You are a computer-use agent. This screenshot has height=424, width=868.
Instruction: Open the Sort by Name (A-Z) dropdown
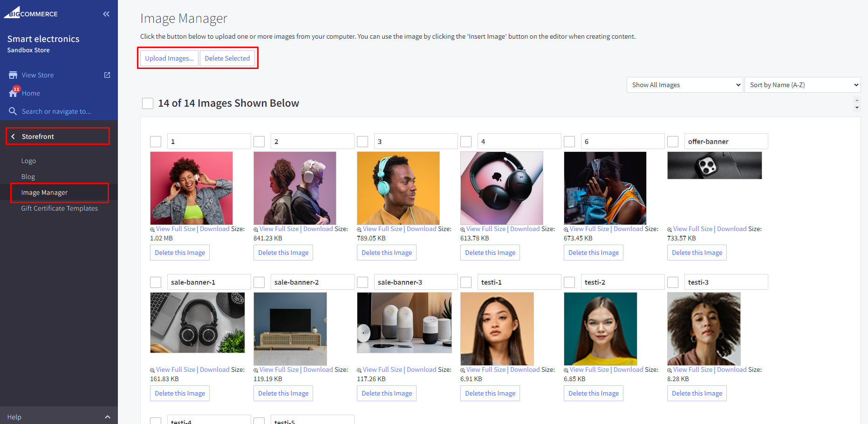(802, 85)
